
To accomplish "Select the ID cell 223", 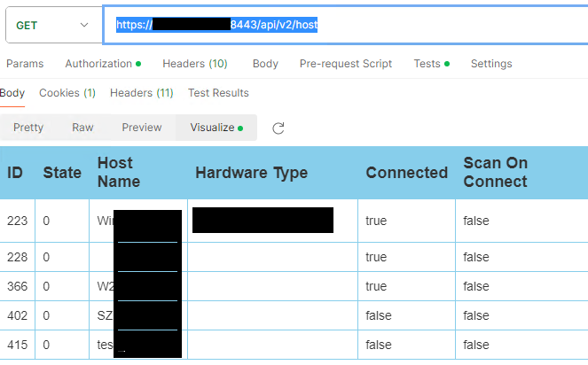I will pos(17,221).
